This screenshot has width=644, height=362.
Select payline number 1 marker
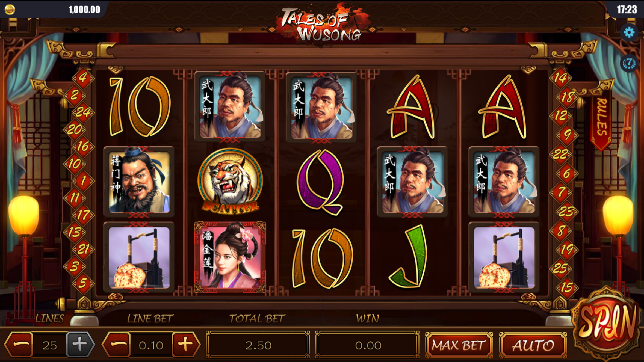pos(83,181)
